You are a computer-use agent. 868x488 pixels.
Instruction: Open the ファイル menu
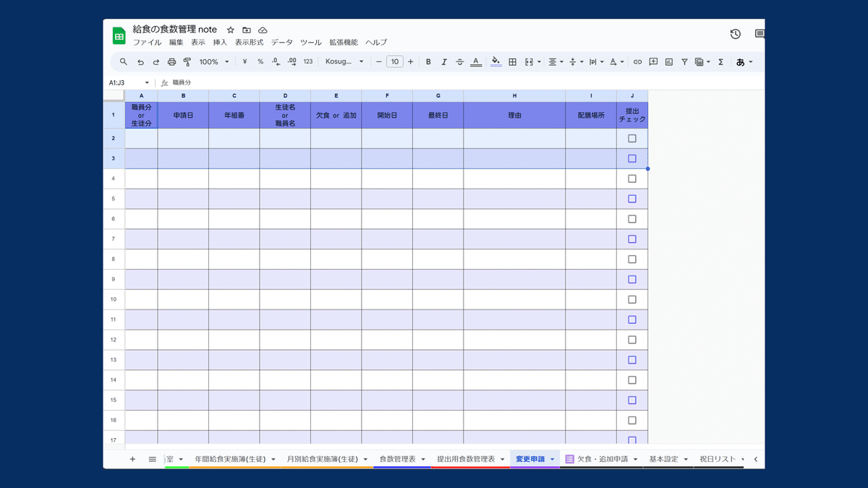tap(147, 43)
